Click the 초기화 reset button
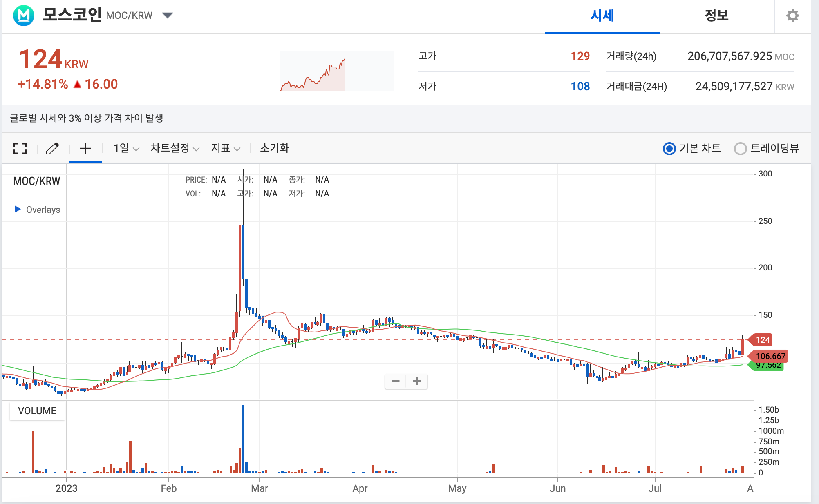819x504 pixels. (x=274, y=148)
